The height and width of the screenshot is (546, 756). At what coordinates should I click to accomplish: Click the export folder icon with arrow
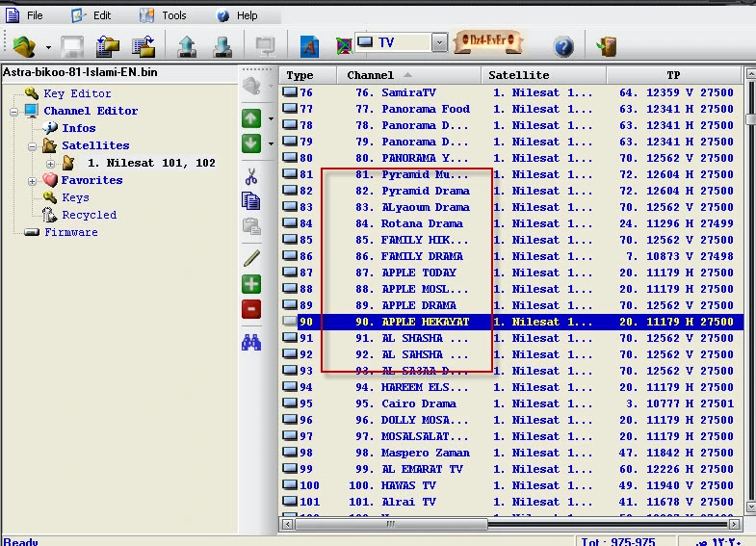click(x=143, y=47)
